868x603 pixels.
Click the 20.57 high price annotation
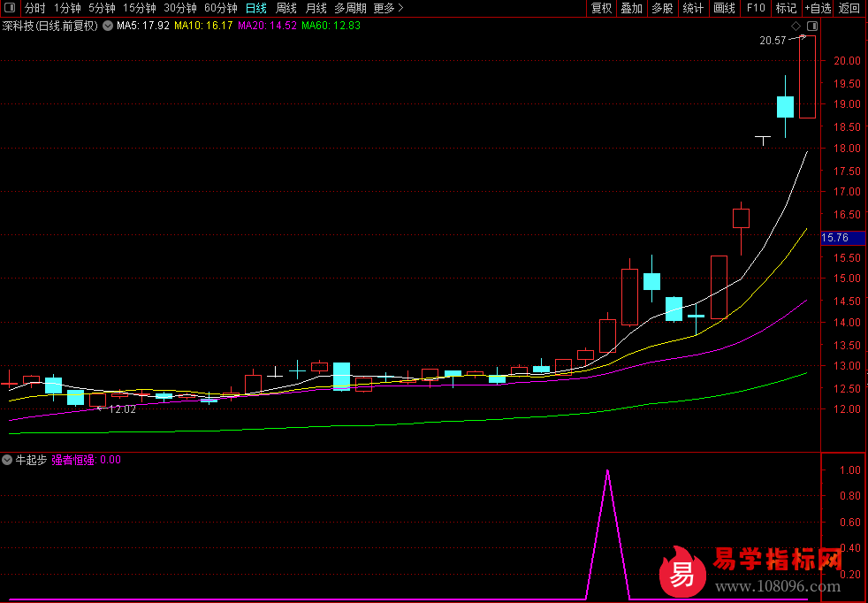[773, 40]
